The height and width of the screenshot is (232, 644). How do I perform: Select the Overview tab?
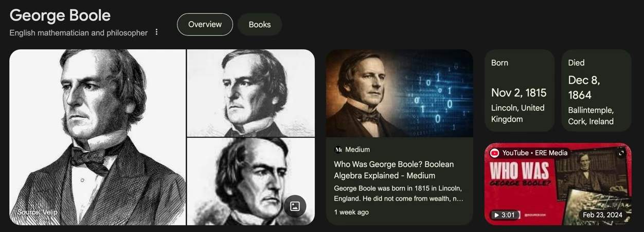click(205, 25)
